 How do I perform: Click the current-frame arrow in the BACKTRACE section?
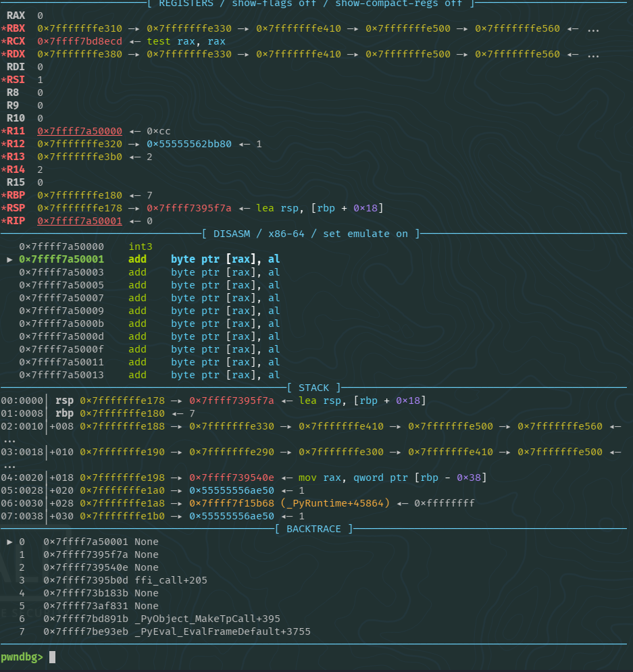(x=9, y=542)
